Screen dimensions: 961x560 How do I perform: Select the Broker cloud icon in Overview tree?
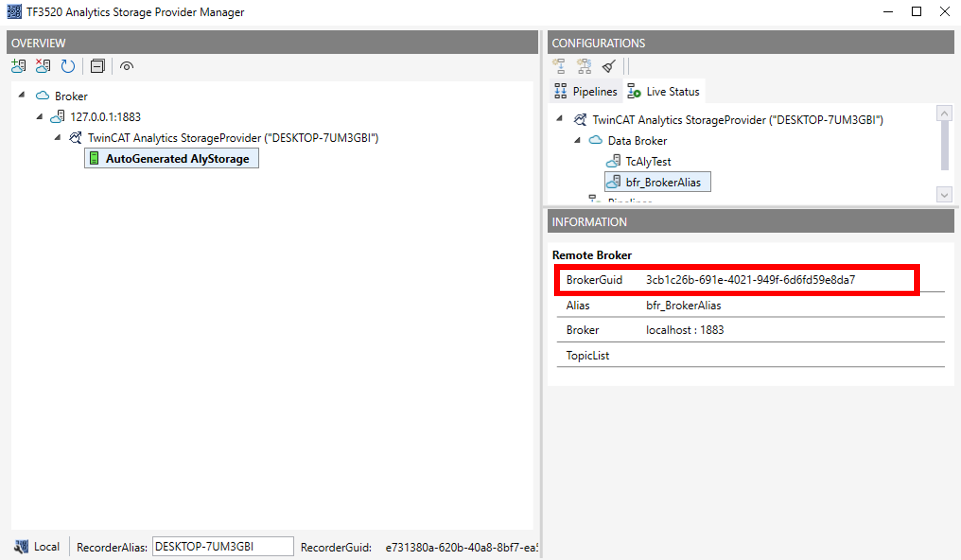click(x=42, y=95)
